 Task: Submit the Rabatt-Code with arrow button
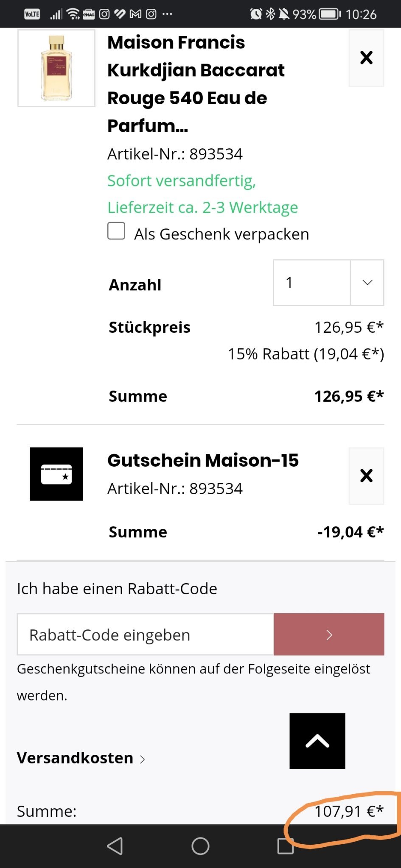pyautogui.click(x=329, y=634)
